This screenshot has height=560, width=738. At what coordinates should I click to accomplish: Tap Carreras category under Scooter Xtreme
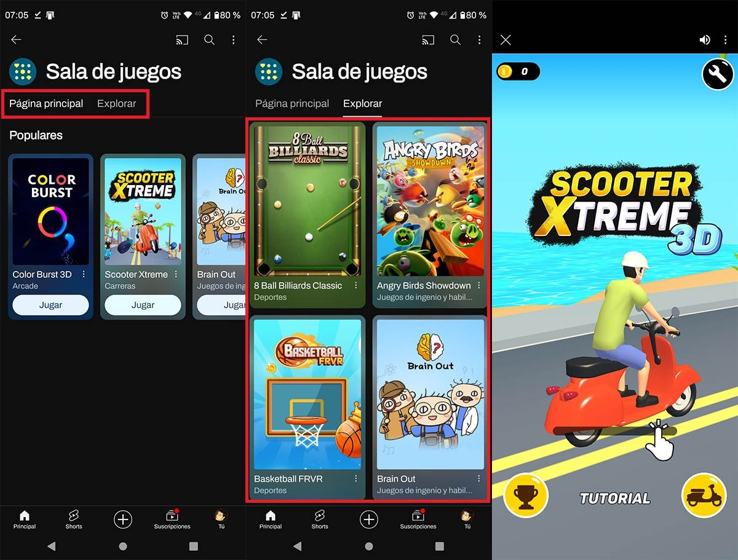tap(120, 286)
